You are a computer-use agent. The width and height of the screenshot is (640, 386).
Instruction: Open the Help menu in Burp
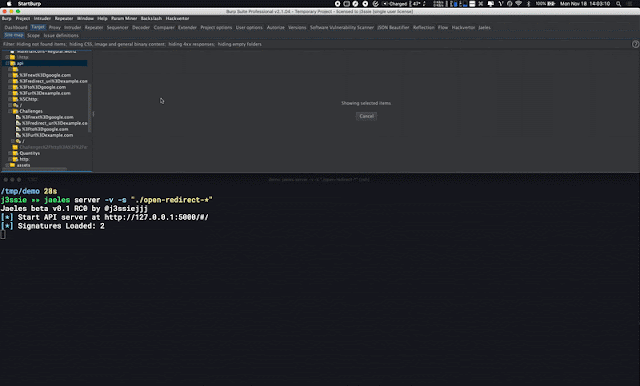pyautogui.click(x=102, y=18)
